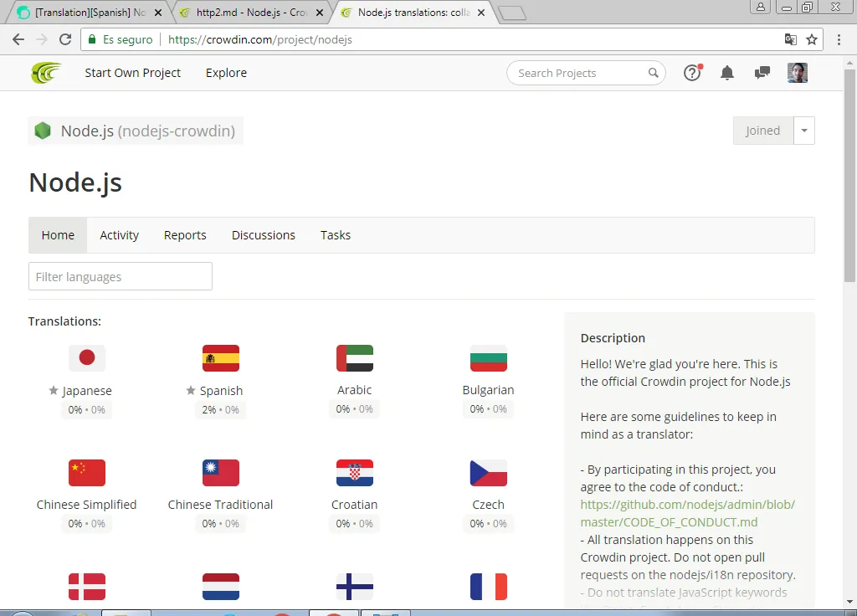Open the Czech translation link
This screenshot has width=857, height=616.
(488, 505)
